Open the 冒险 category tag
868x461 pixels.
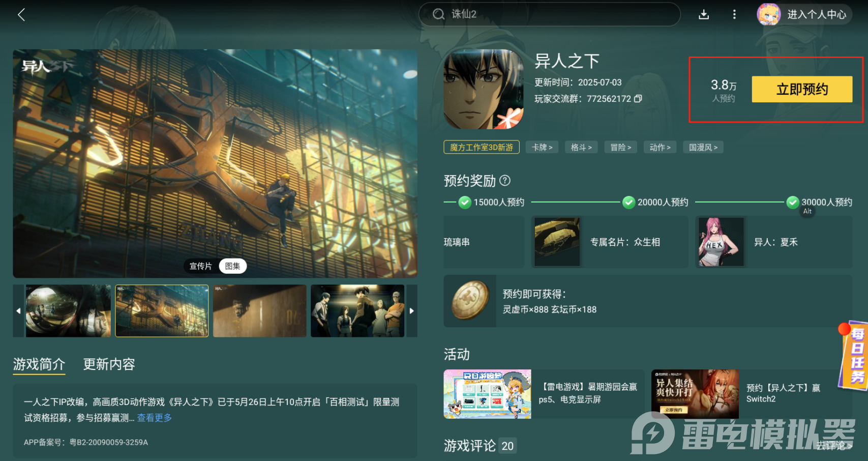[621, 148]
